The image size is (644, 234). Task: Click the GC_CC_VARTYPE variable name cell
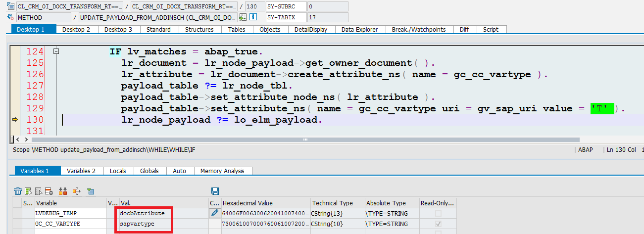click(71, 224)
